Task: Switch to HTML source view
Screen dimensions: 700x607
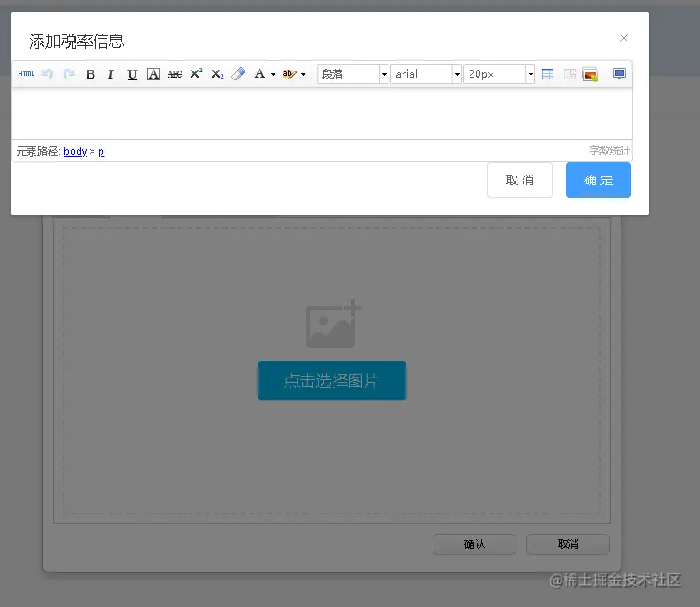Action: [x=26, y=73]
